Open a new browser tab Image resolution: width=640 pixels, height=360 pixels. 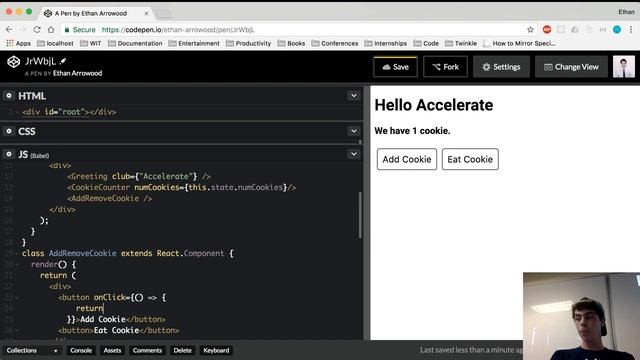pos(164,14)
